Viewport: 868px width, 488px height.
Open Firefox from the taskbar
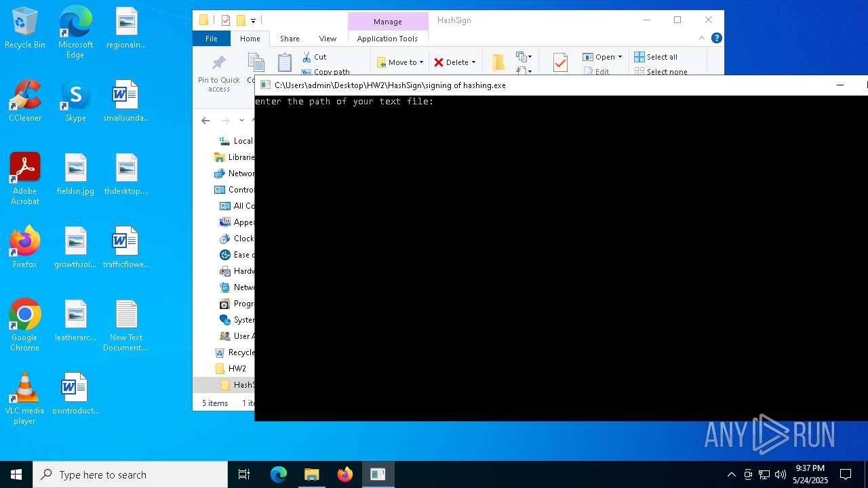(345, 474)
